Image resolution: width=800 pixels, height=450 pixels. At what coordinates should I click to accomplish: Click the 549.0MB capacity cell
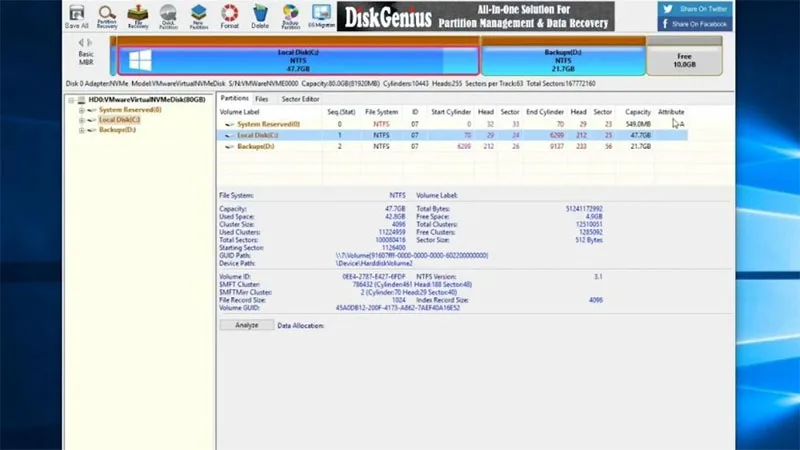[x=638, y=124]
